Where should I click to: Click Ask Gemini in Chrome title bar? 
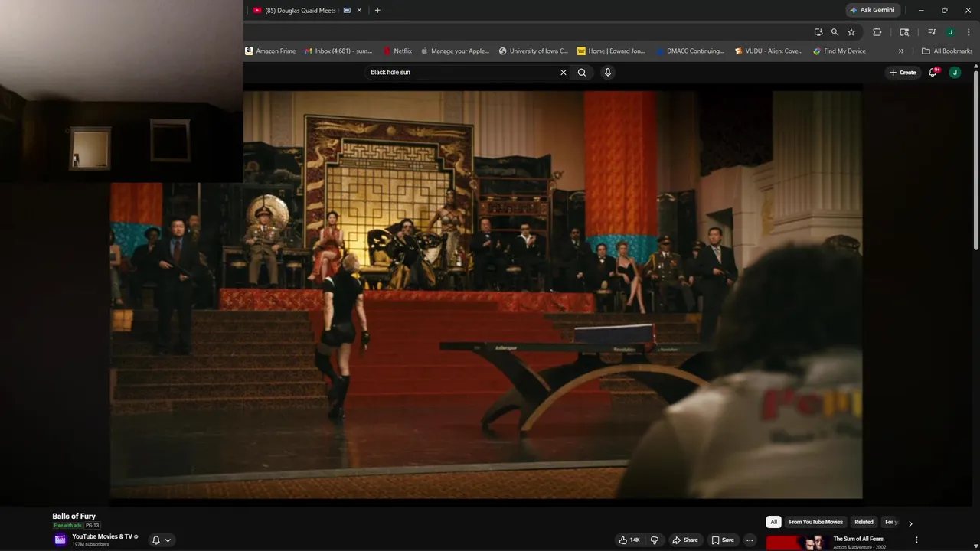872,10
